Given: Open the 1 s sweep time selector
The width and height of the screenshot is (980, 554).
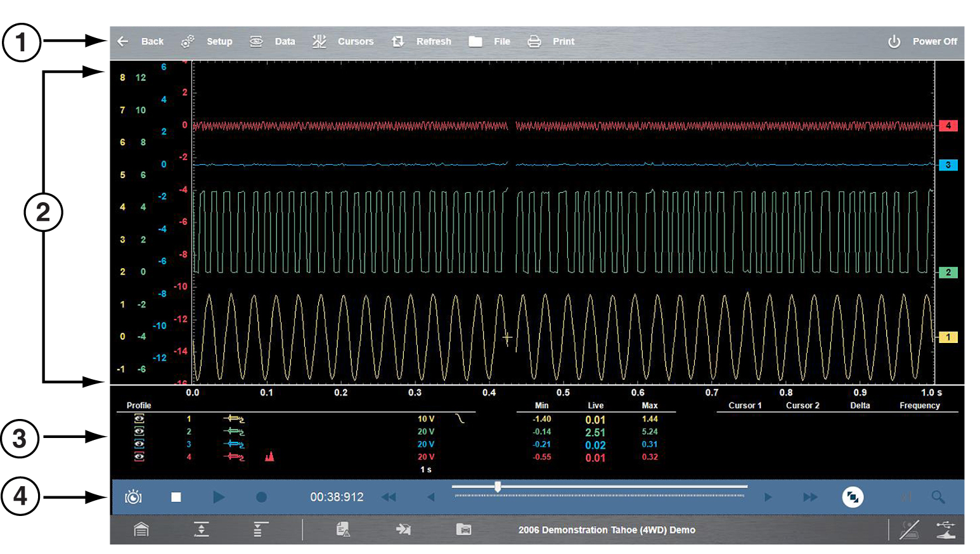Looking at the screenshot, I should 426,470.
